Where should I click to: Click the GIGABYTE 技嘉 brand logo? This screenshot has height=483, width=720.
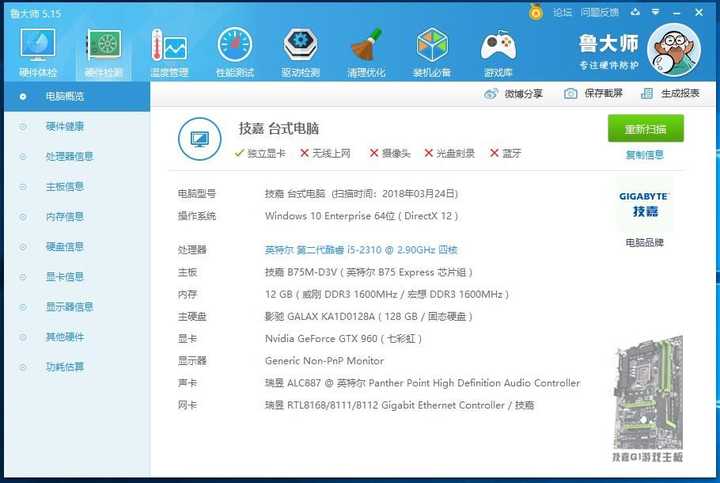(x=644, y=204)
